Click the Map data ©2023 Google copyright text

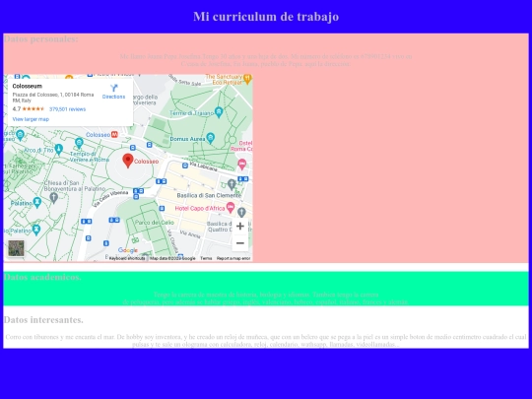click(172, 258)
